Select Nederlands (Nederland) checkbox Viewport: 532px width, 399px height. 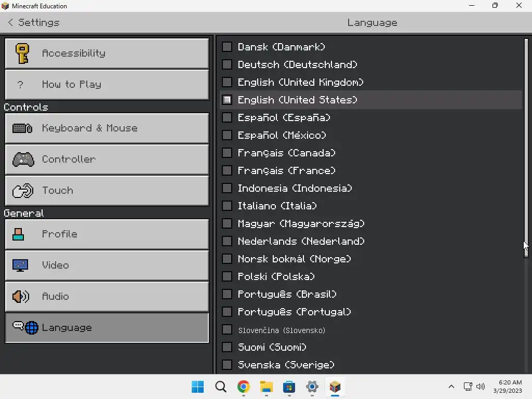[227, 241]
